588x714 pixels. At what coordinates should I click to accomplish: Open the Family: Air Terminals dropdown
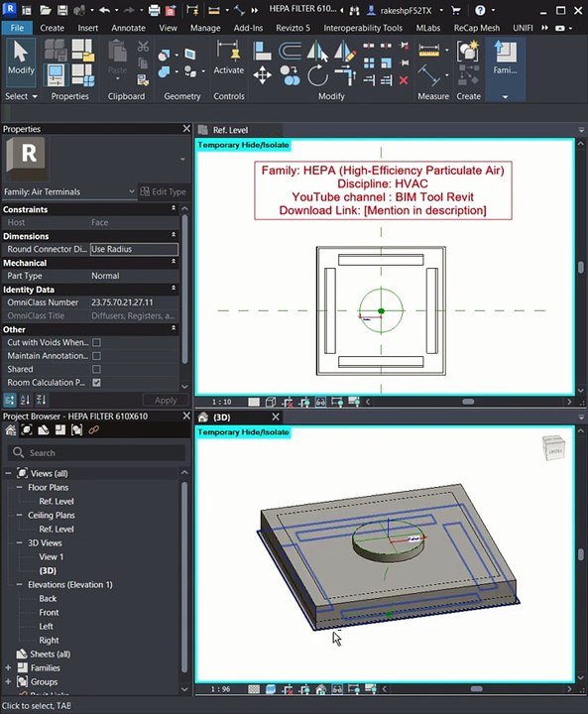click(68, 191)
